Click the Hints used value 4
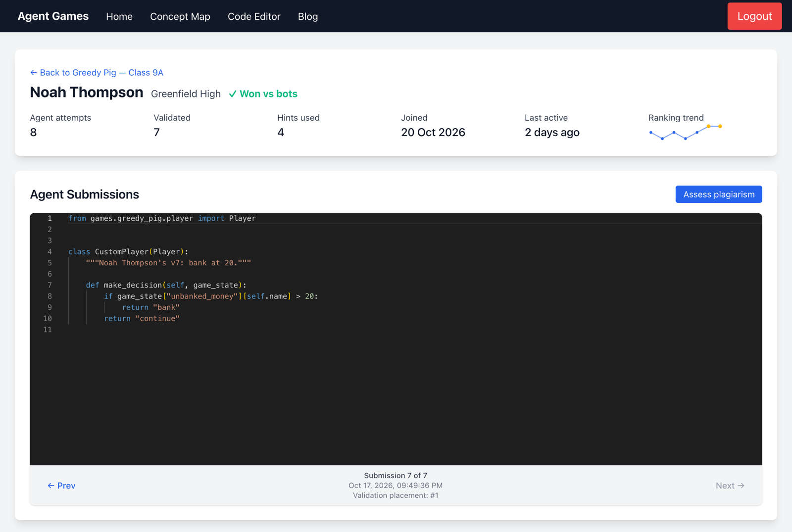Image resolution: width=792 pixels, height=532 pixels. [x=281, y=133]
